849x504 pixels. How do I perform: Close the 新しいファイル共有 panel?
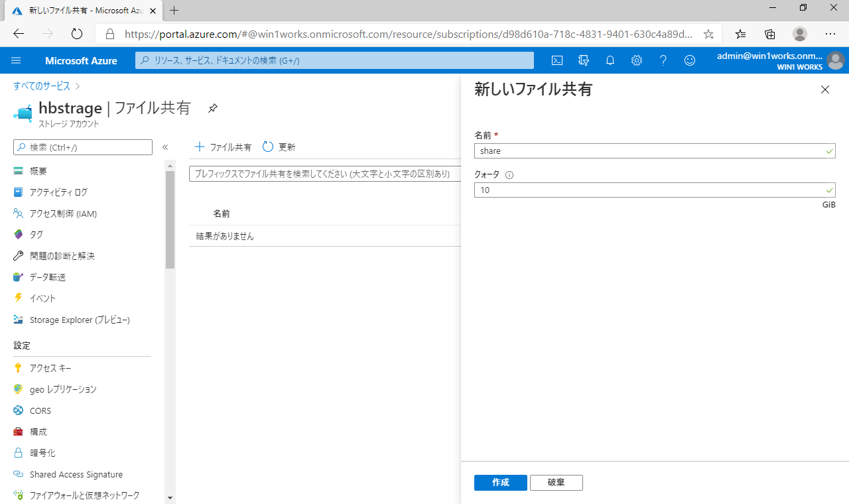pyautogui.click(x=825, y=90)
